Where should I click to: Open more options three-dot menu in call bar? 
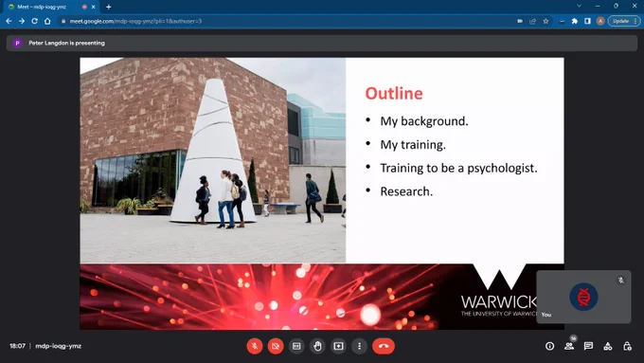point(359,346)
